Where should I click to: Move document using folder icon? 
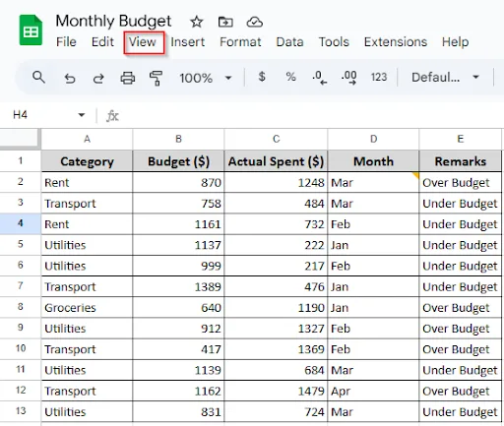(x=225, y=22)
